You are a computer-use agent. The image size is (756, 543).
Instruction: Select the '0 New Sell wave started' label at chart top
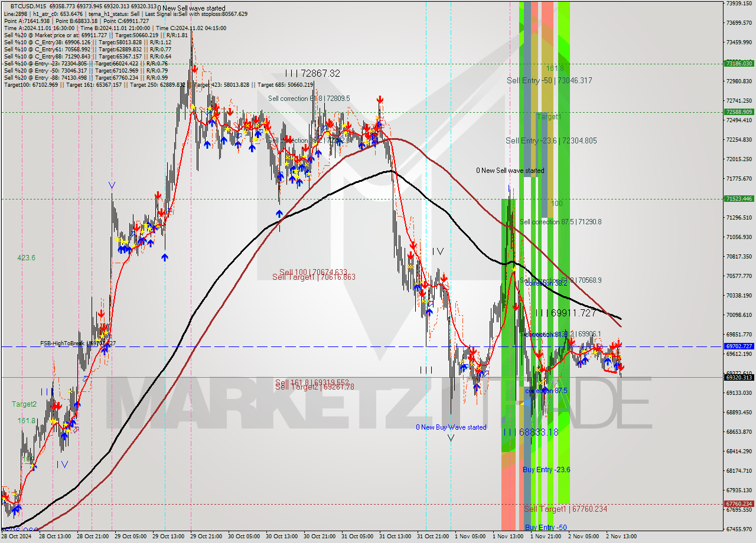point(191,8)
